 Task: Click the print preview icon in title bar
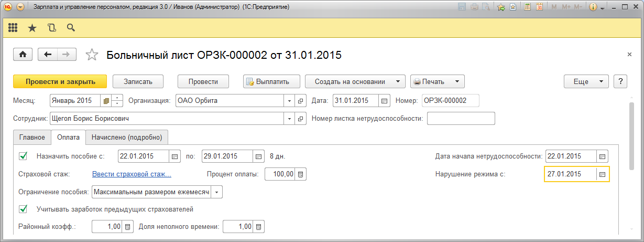point(486,7)
